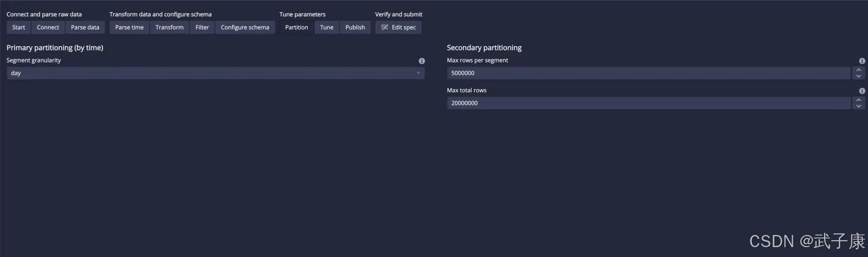Switch to the Filter step

click(x=202, y=27)
